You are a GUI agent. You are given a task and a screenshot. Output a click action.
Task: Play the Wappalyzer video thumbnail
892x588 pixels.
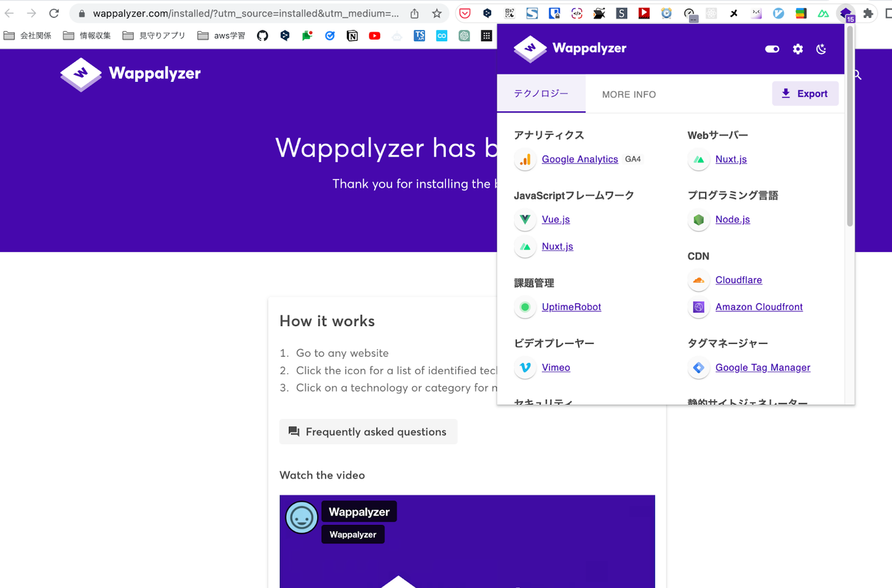[x=467, y=542]
